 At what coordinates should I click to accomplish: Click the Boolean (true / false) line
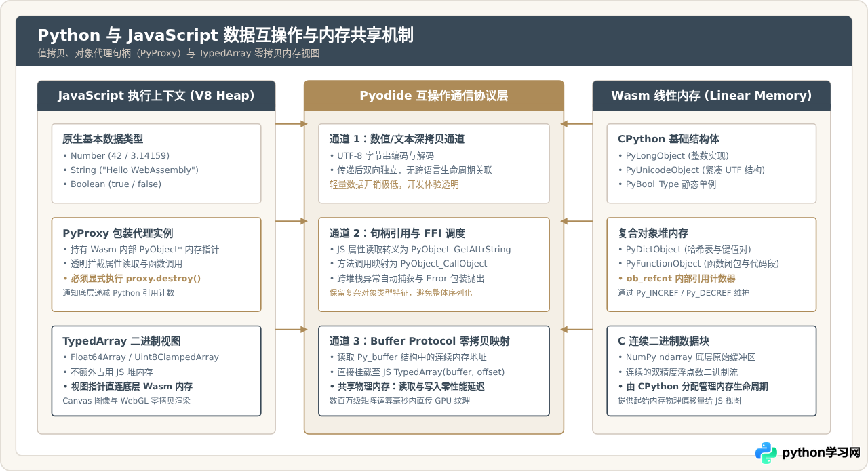tap(112, 184)
